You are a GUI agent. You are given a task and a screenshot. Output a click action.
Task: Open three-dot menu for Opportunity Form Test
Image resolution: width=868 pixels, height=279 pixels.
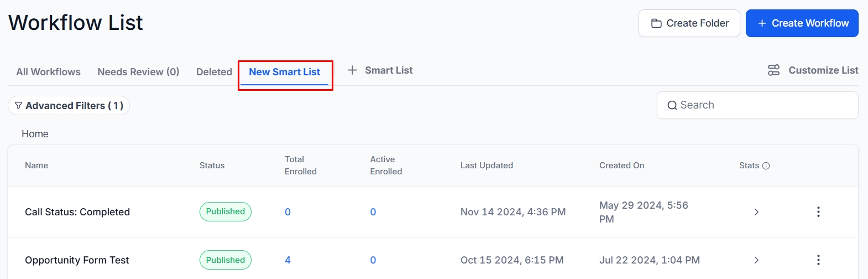[818, 260]
